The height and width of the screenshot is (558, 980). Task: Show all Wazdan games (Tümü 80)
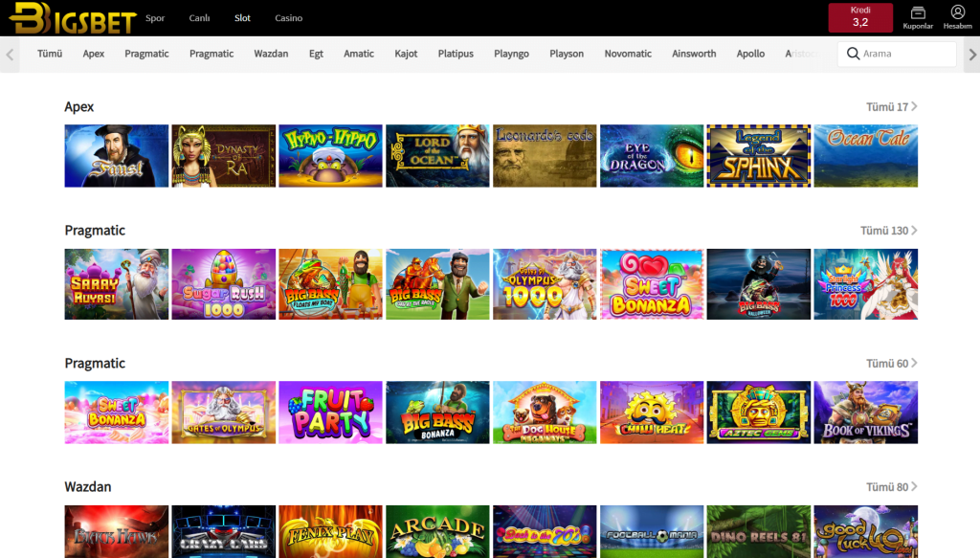[x=891, y=487]
